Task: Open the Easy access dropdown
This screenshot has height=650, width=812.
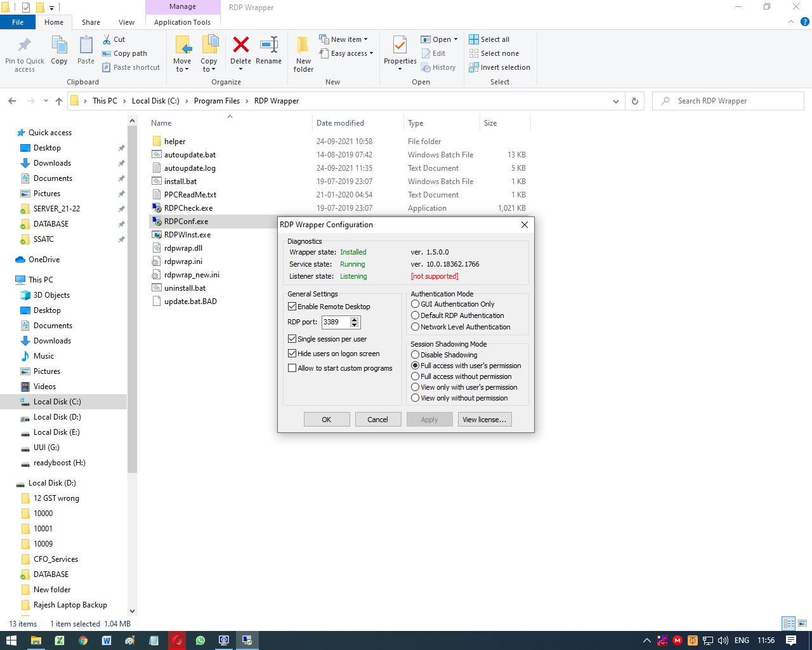Action: (x=346, y=53)
